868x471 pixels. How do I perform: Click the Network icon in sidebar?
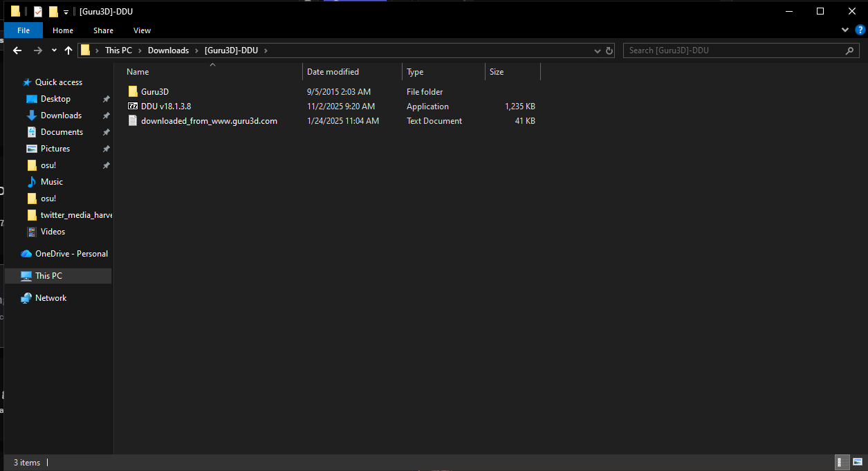click(x=26, y=298)
